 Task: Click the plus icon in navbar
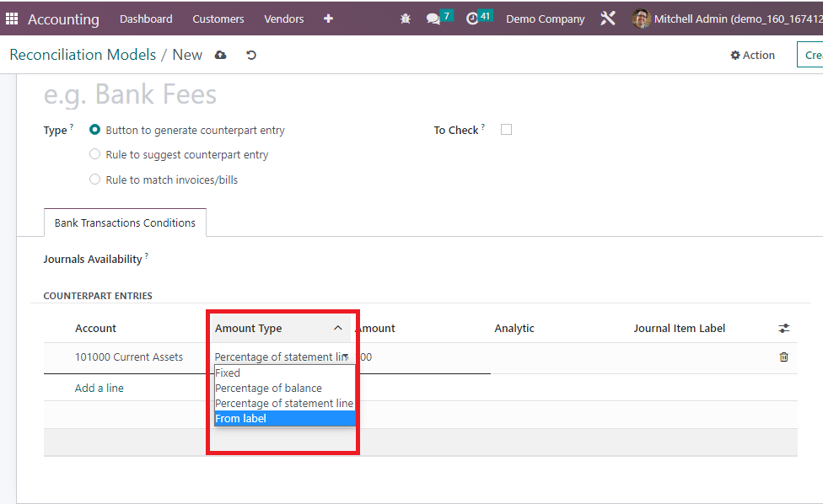tap(328, 19)
